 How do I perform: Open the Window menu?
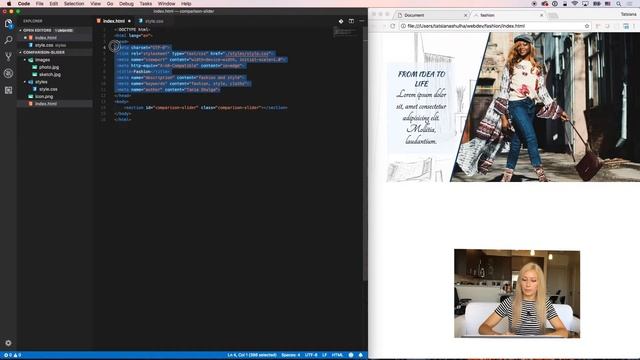pyautogui.click(x=167, y=4)
